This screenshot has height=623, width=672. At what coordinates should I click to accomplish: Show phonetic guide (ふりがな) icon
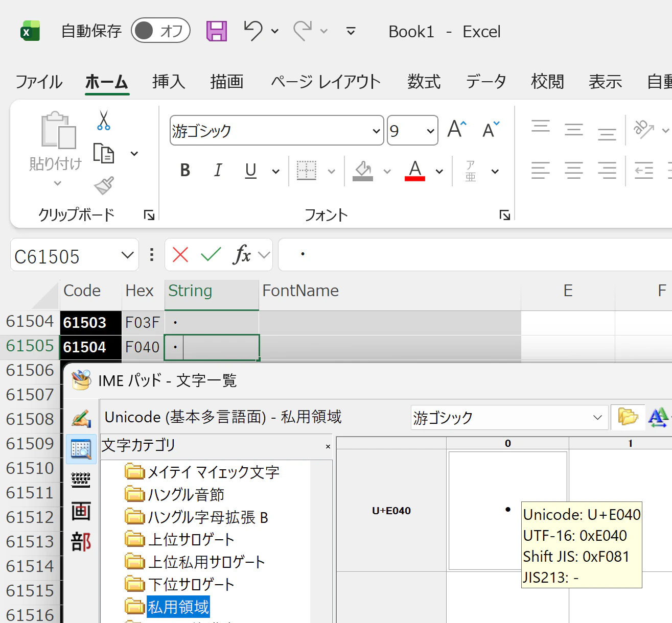click(x=471, y=171)
